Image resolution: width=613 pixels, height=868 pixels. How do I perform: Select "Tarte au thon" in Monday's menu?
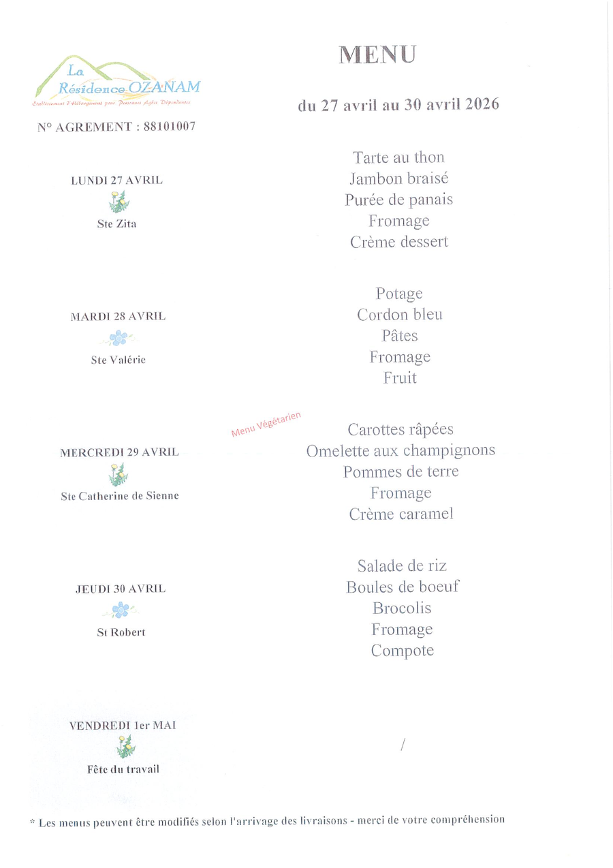tap(398, 157)
